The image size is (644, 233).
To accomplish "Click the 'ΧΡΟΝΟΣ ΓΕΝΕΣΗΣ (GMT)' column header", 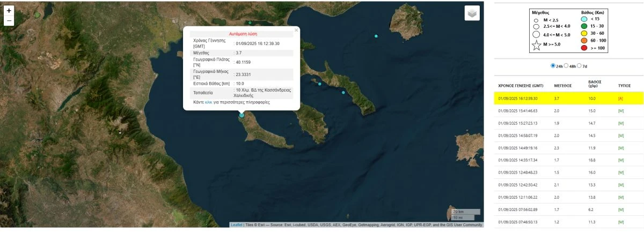I will 521,86.
